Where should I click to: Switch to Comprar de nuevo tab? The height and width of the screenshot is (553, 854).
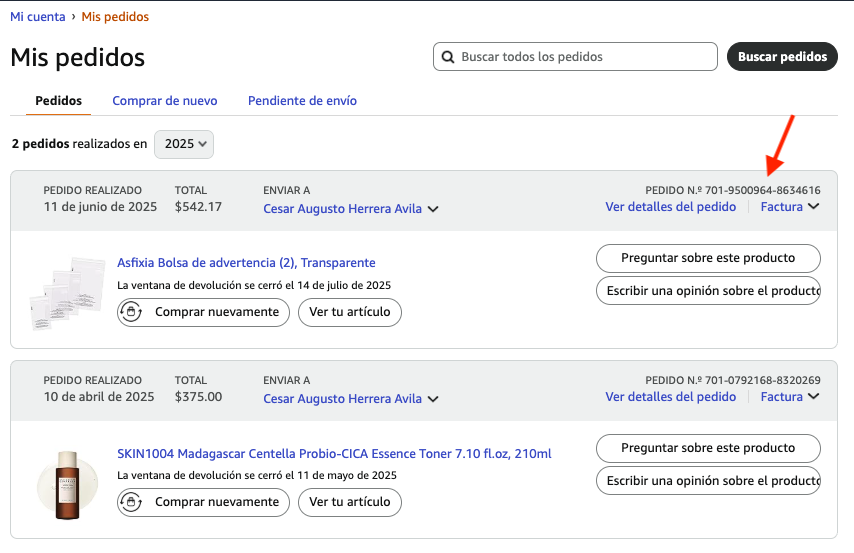click(164, 101)
